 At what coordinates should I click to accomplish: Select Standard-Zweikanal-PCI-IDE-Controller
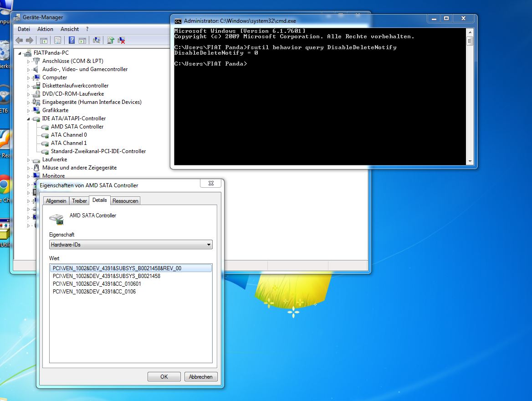(98, 151)
